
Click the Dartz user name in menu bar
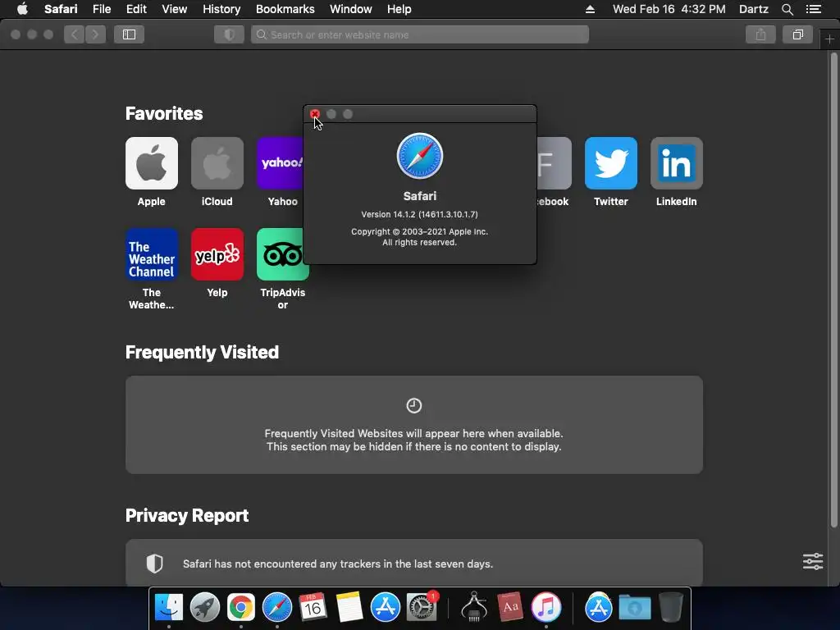click(x=754, y=9)
